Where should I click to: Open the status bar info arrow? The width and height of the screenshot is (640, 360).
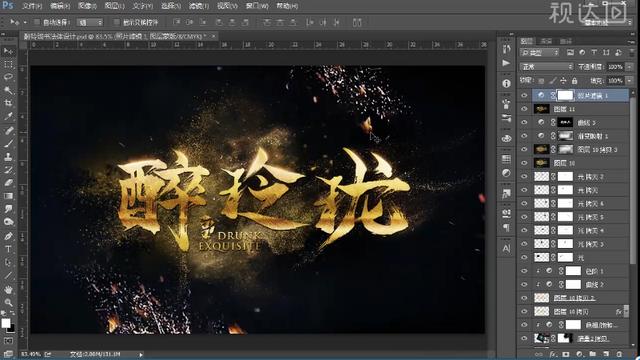(140, 355)
